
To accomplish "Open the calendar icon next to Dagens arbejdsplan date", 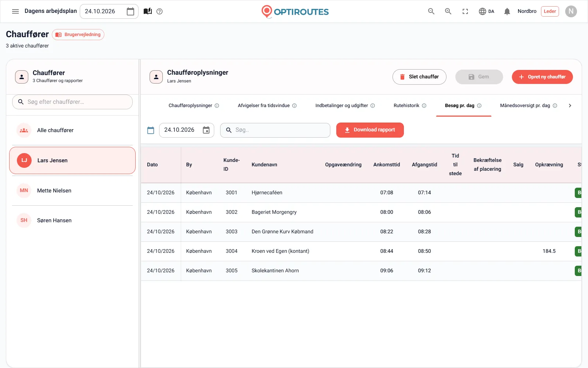I will 130,11.
